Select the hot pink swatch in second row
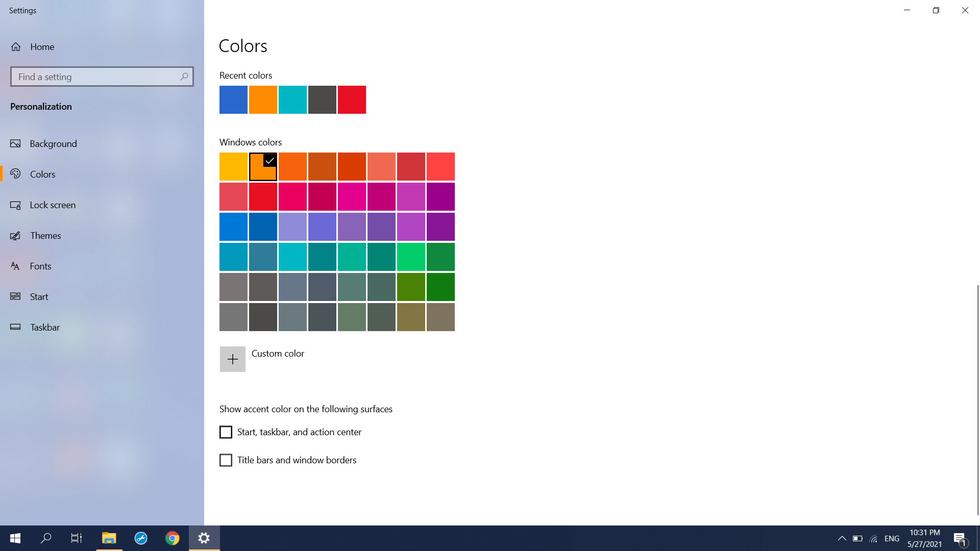 (352, 196)
